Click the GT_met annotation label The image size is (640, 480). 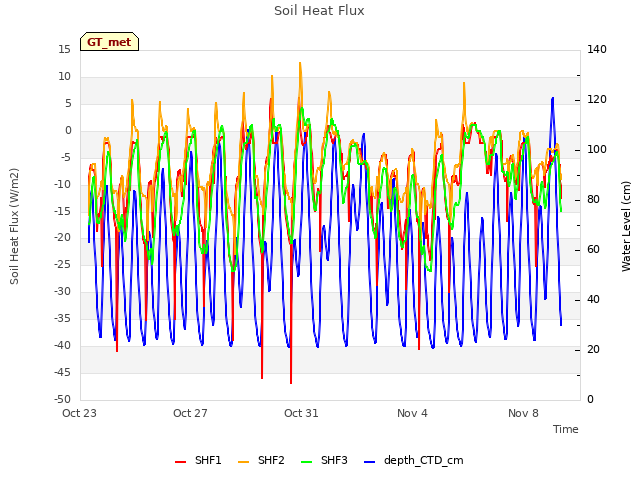109,42
